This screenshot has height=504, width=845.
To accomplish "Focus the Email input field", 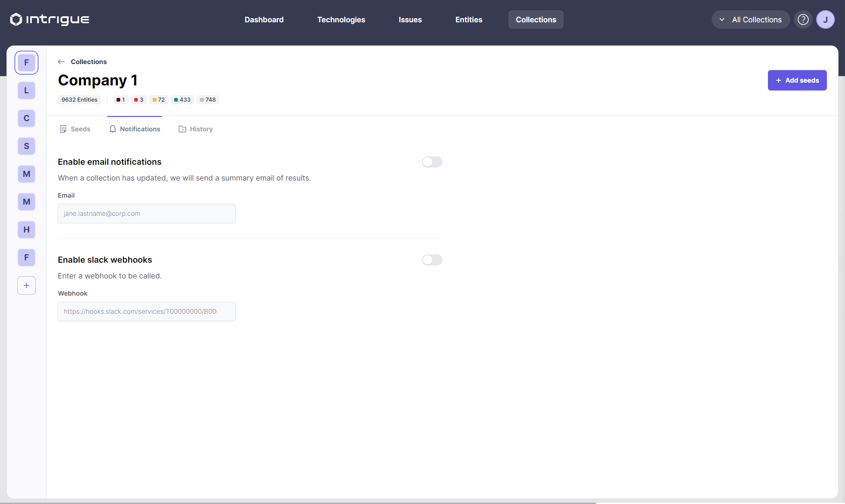I will pos(147,213).
